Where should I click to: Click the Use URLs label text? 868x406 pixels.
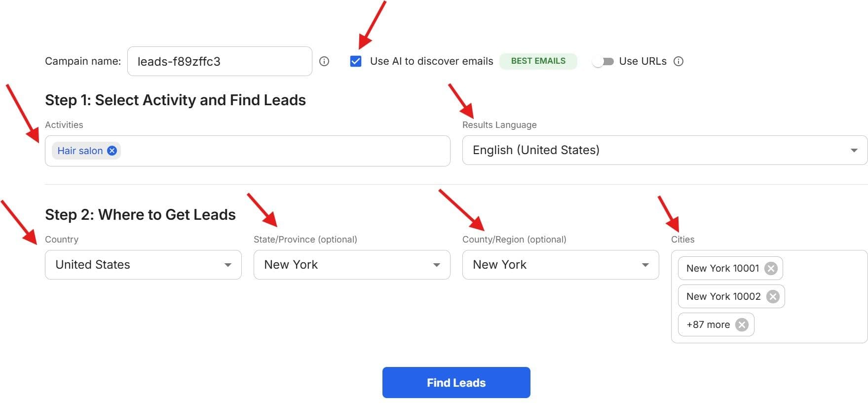[642, 61]
